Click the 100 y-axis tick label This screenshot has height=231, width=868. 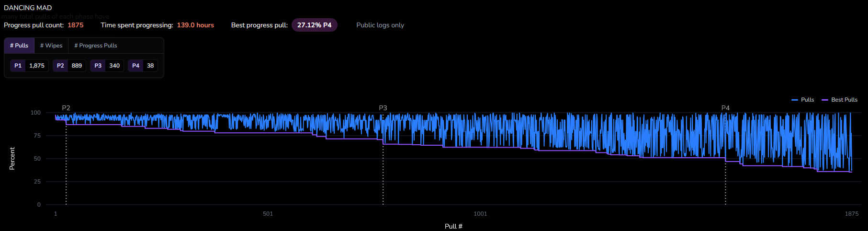tap(36, 113)
